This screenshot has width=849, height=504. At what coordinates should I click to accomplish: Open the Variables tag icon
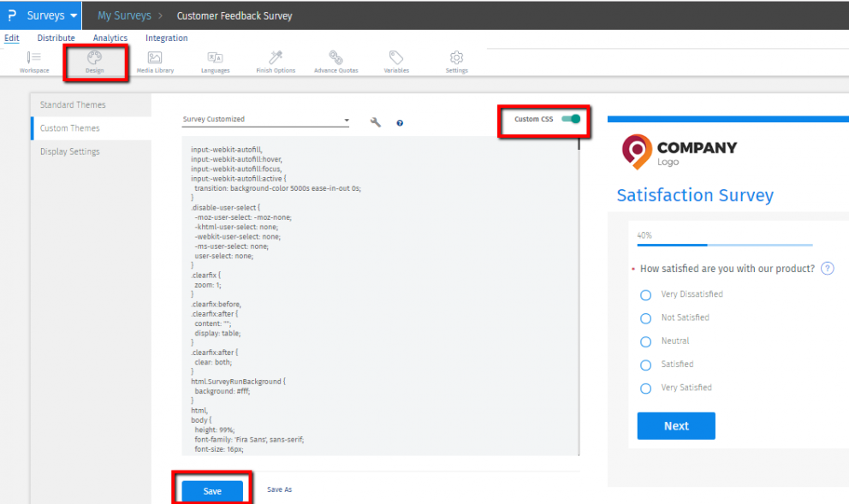pyautogui.click(x=396, y=59)
